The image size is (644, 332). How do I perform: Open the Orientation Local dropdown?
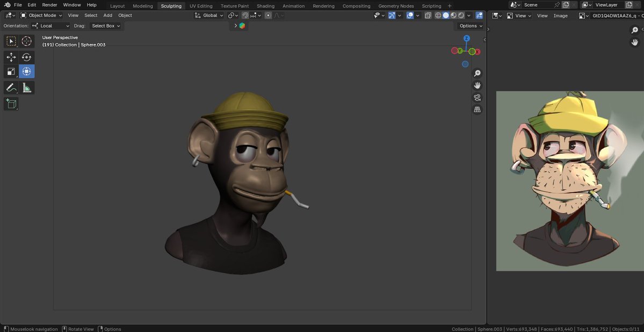pyautogui.click(x=51, y=25)
